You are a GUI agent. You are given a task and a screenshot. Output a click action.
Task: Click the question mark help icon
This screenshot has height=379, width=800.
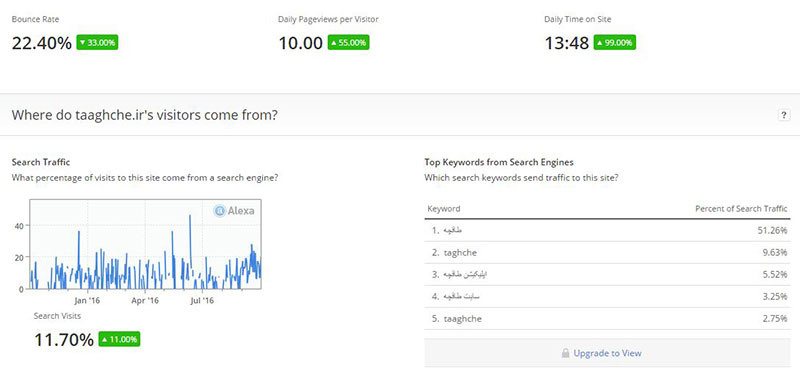[783, 115]
